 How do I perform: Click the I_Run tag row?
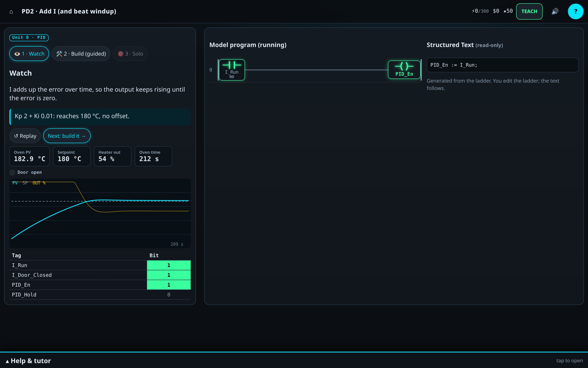coord(100,265)
